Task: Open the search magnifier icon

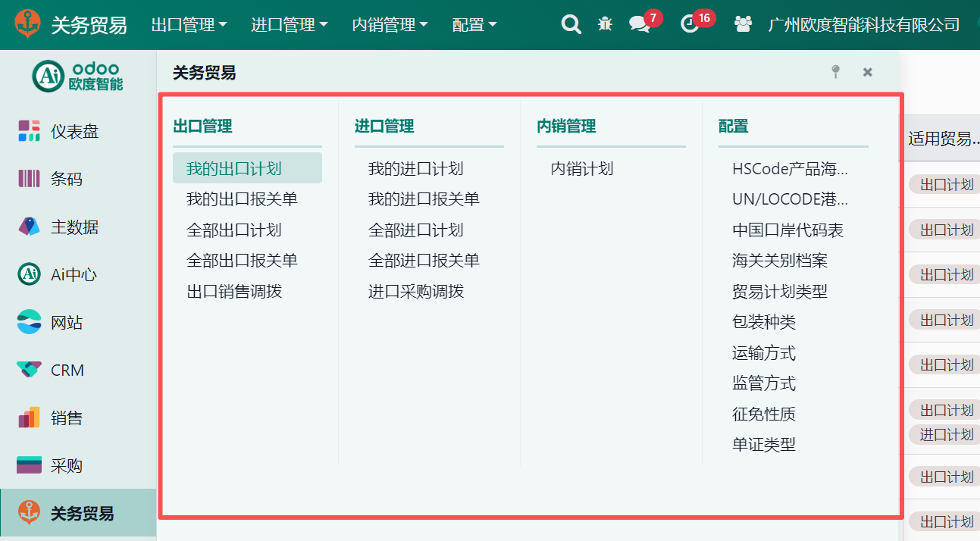Action: coord(571,24)
